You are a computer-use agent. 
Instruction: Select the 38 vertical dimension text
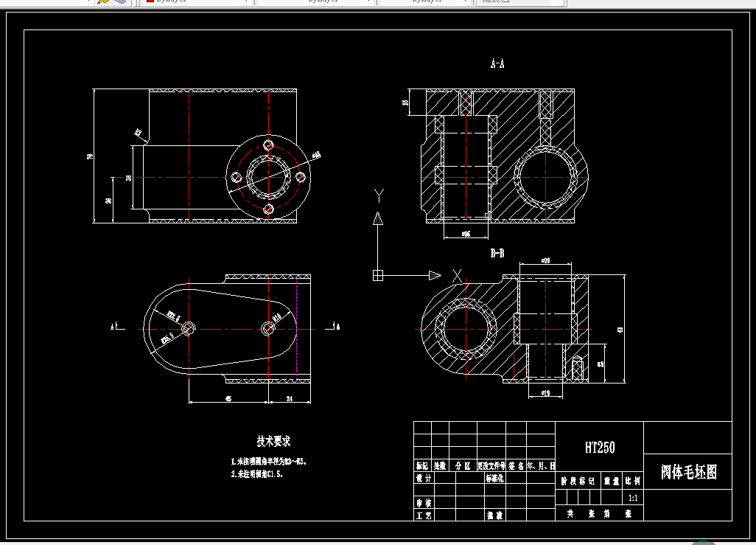tap(129, 178)
